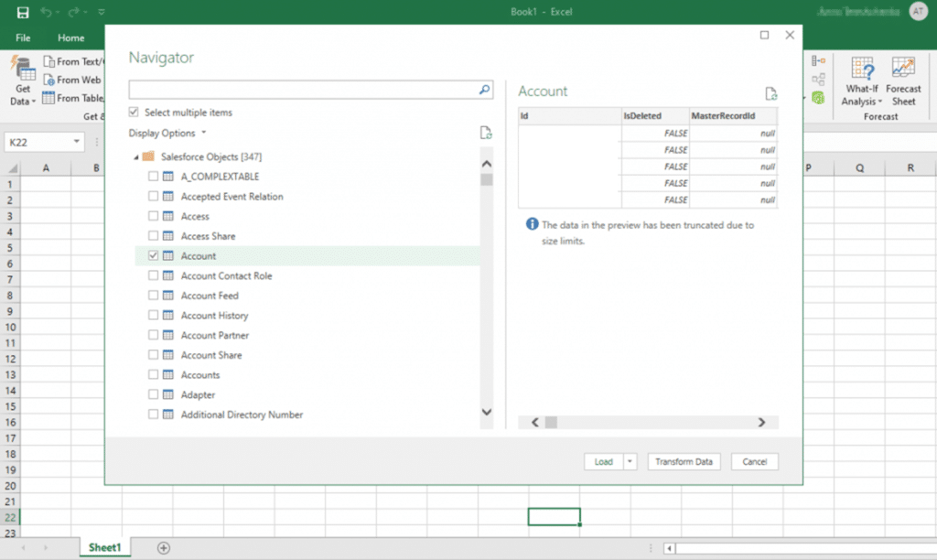This screenshot has height=560, width=937.
Task: Click the list scroll down arrow
Action: pos(487,412)
